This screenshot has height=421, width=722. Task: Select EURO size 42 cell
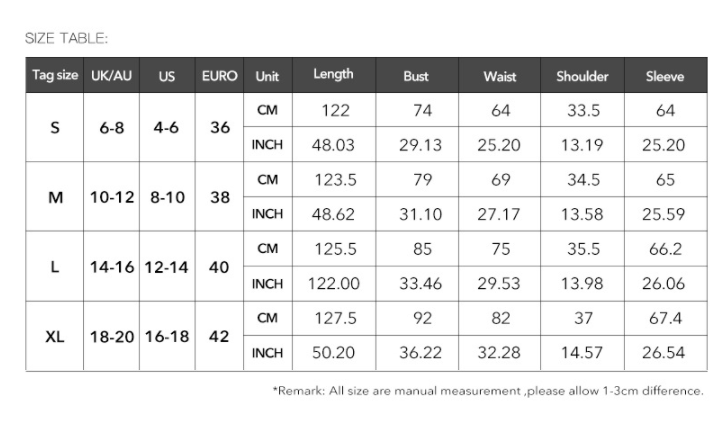point(220,336)
